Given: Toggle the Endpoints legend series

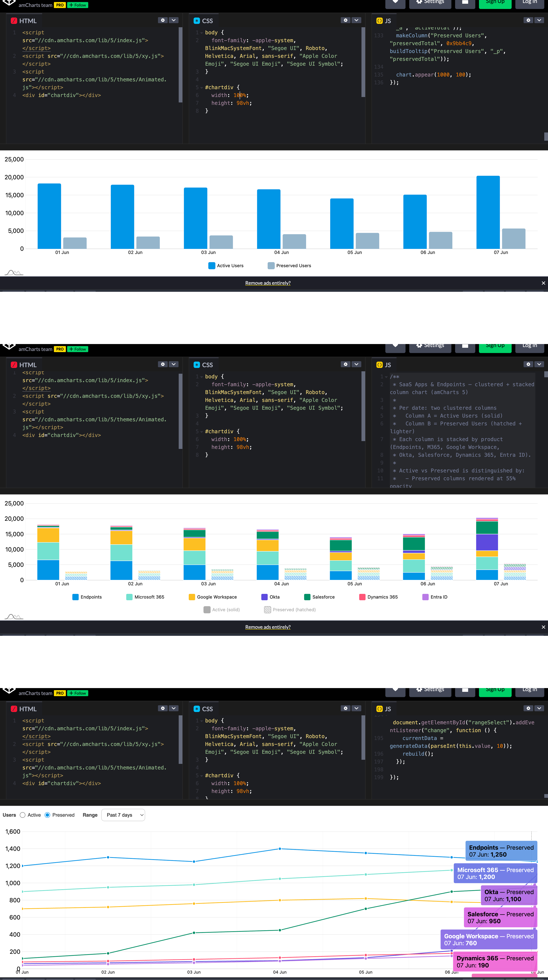Looking at the screenshot, I should 87,597.
